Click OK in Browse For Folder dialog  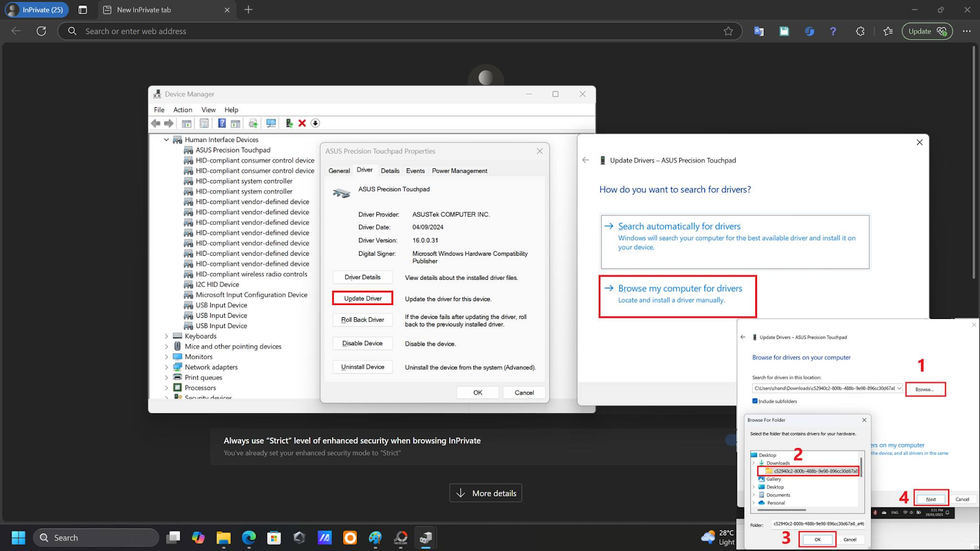817,539
